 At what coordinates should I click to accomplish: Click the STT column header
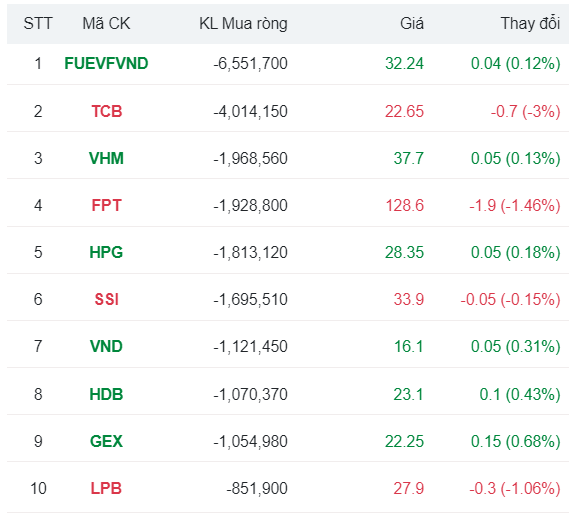click(38, 23)
